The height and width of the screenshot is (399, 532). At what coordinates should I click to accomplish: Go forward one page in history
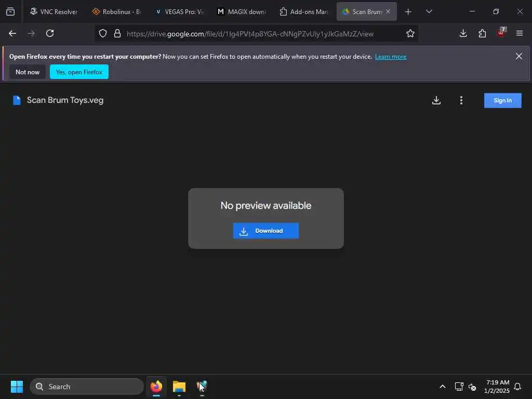click(31, 33)
